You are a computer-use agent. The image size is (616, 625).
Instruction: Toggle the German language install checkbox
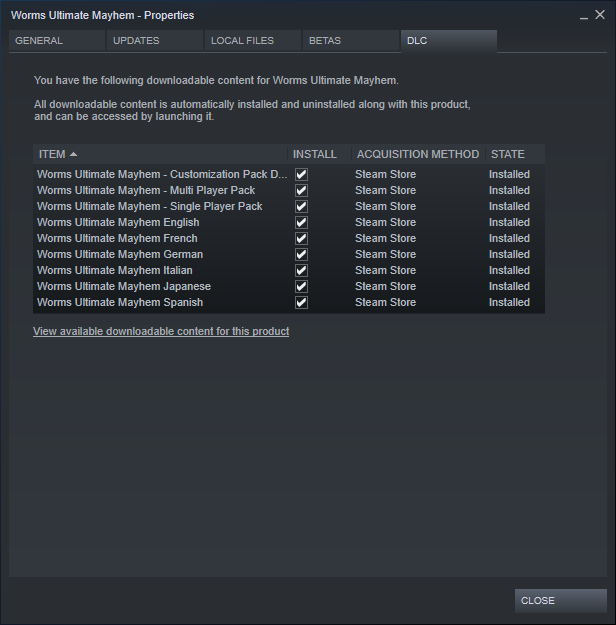pos(301,254)
